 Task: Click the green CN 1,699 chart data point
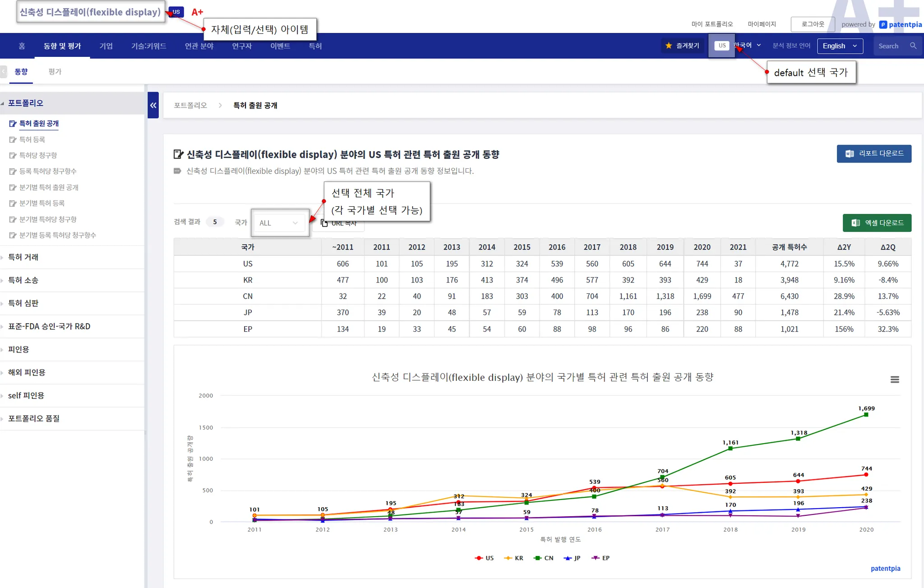[x=866, y=415]
